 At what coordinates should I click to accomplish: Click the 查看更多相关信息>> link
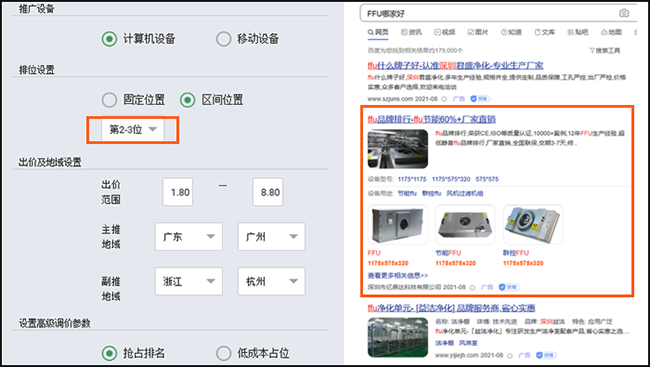point(398,275)
